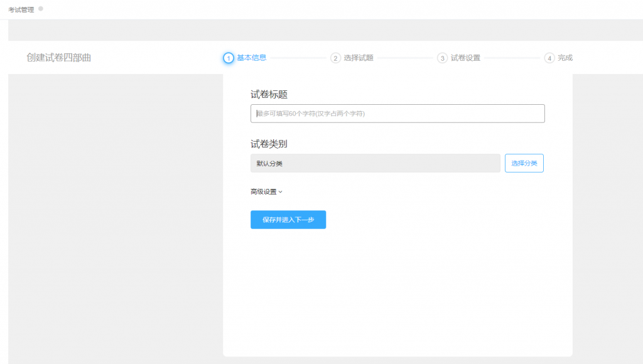The height and width of the screenshot is (364, 643).
Task: Click the 试卷标题 label
Action: pos(269,95)
